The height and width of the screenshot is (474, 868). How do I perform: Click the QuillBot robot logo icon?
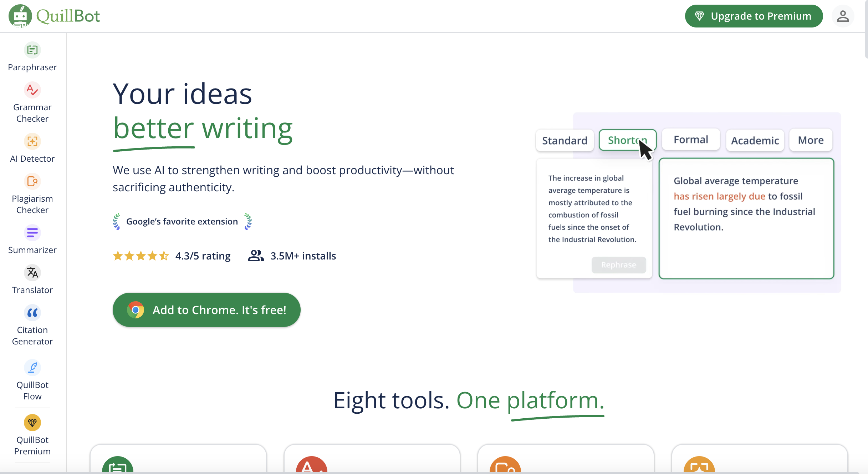click(x=20, y=16)
